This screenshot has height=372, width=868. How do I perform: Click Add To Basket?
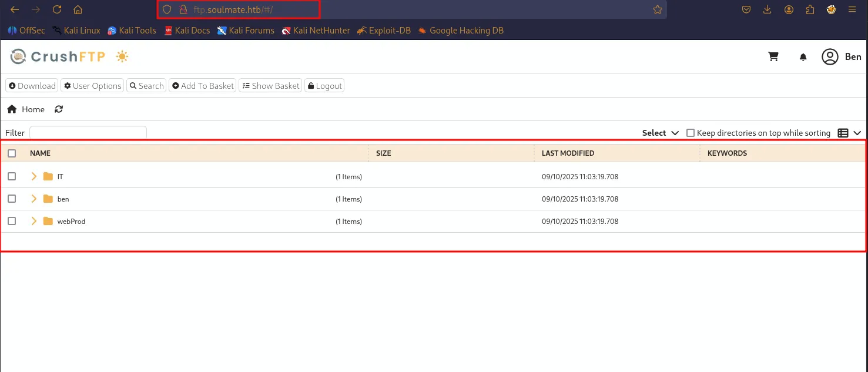[x=203, y=86]
